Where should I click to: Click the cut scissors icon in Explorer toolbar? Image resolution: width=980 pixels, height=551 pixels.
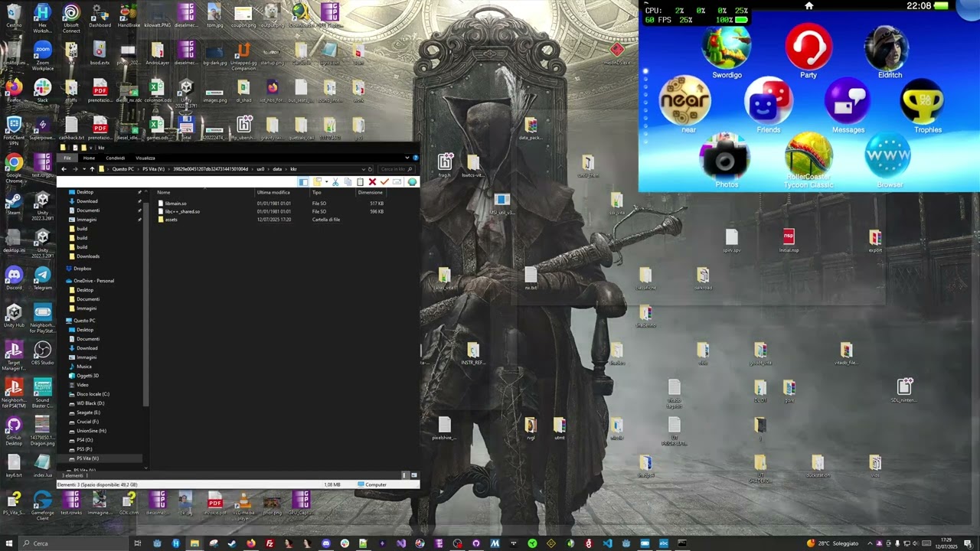point(335,182)
